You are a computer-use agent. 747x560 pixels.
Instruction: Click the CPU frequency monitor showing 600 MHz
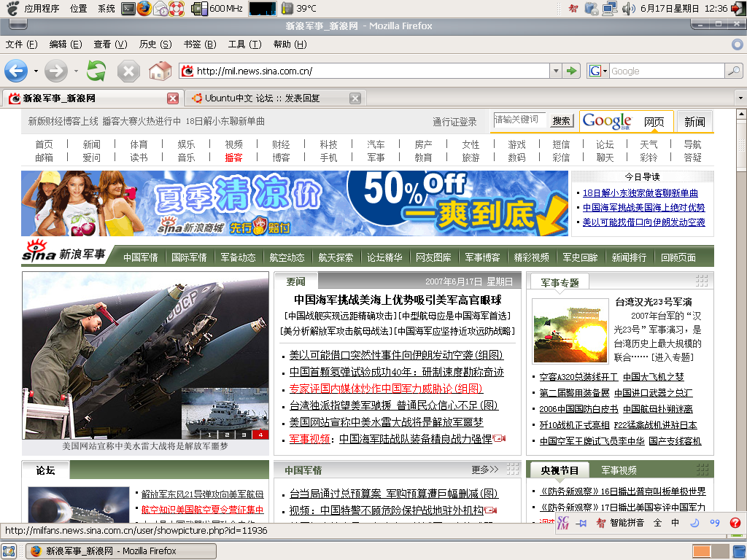pos(217,9)
